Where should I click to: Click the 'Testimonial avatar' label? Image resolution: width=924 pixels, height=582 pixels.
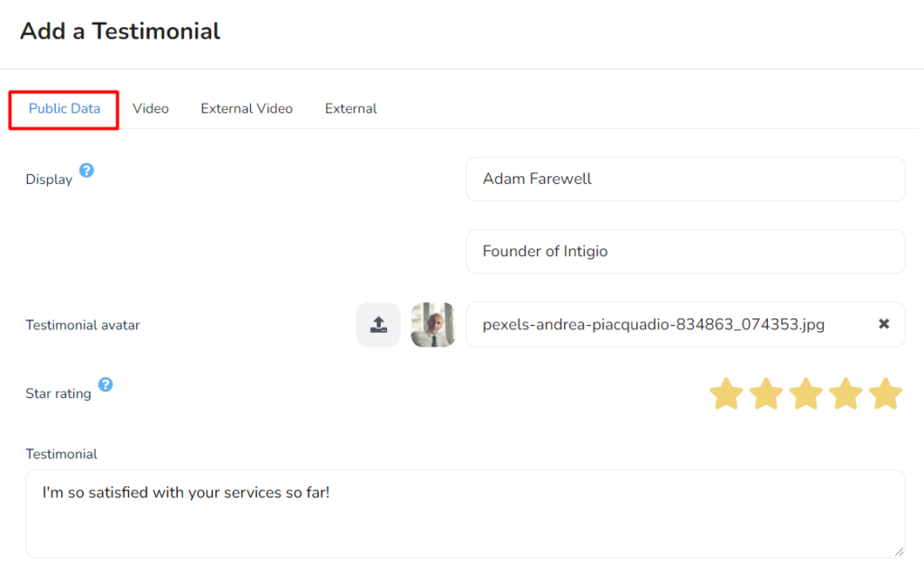point(82,325)
